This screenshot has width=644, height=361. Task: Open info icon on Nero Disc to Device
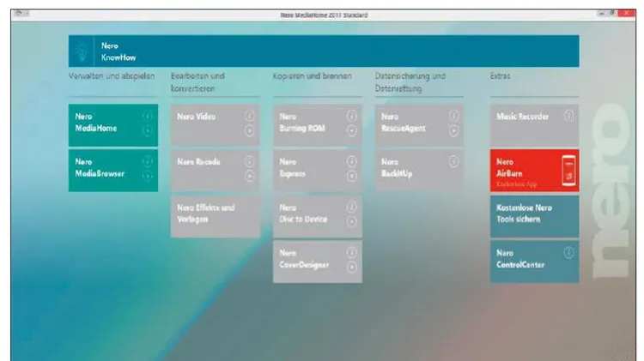[x=351, y=207]
